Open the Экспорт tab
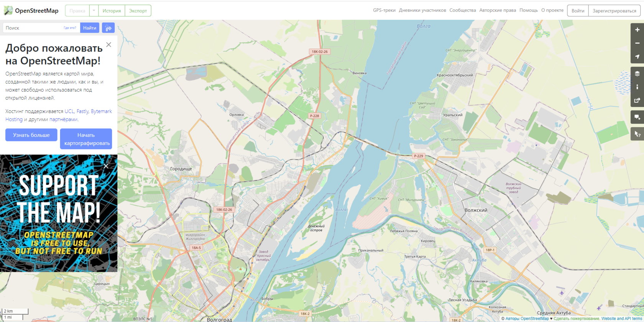 pyautogui.click(x=138, y=11)
